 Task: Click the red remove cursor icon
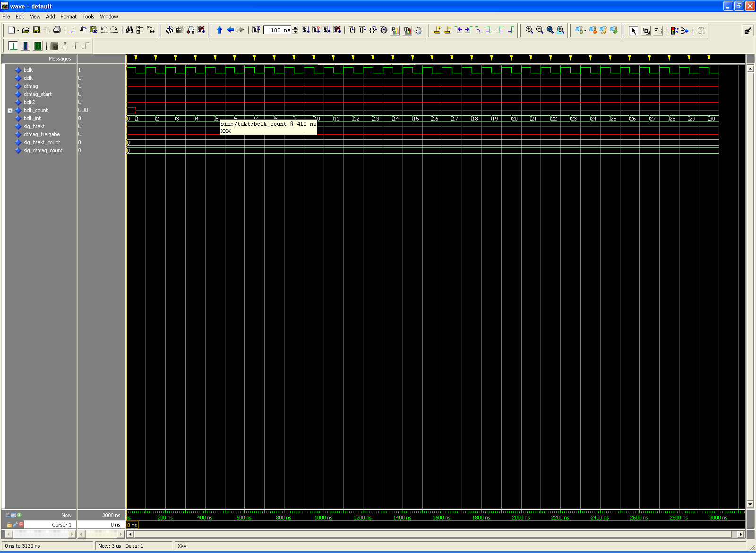21,524
